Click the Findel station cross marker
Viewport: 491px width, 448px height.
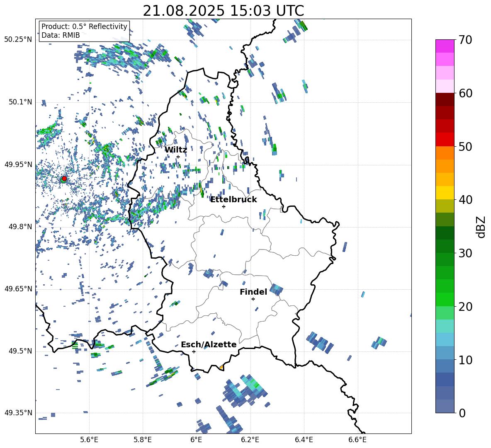click(x=253, y=299)
